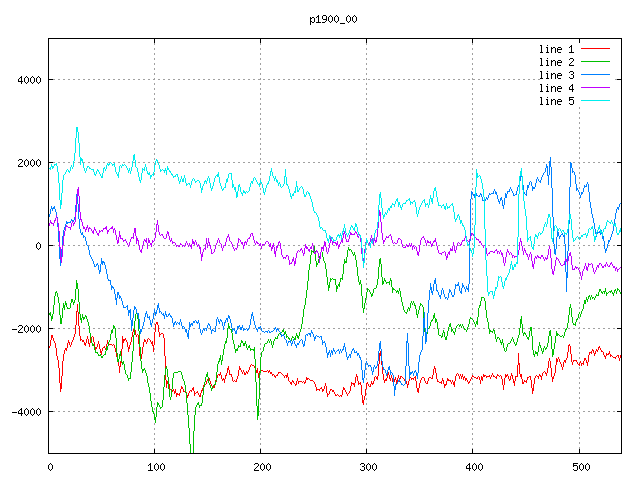Select the line 4 legend label
640x480 pixels.
pyautogui.click(x=556, y=89)
